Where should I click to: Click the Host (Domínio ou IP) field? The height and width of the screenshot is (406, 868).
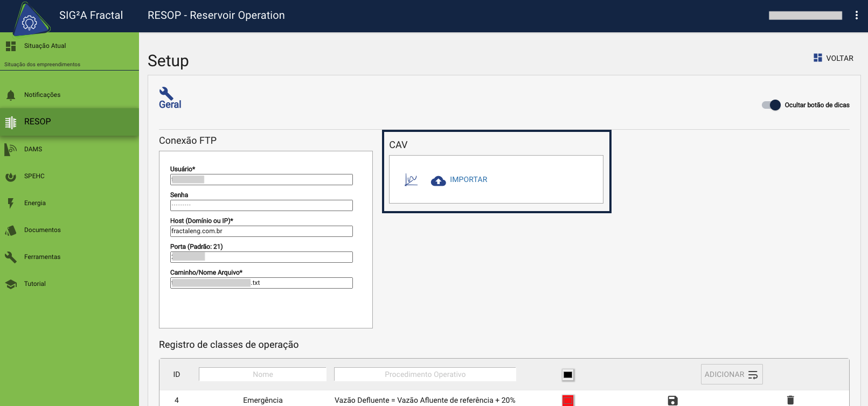pyautogui.click(x=261, y=231)
